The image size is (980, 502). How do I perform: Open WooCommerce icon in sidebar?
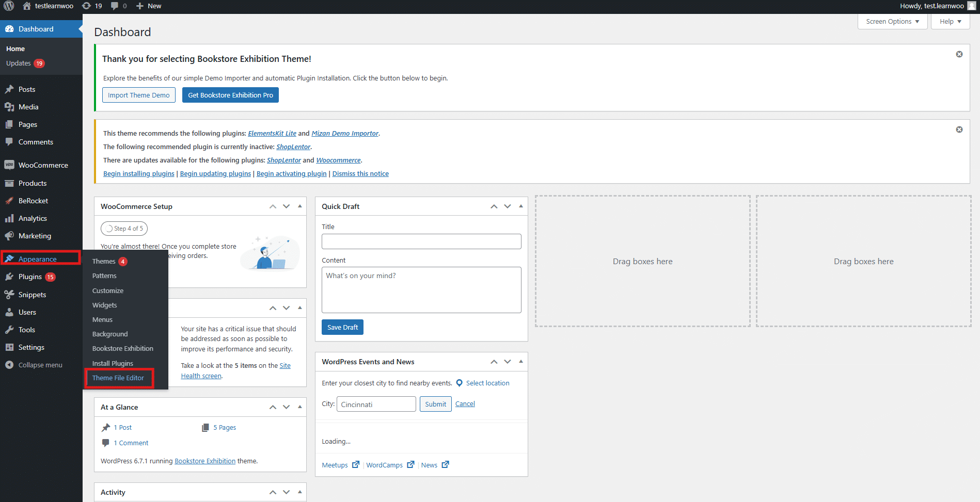pos(9,165)
